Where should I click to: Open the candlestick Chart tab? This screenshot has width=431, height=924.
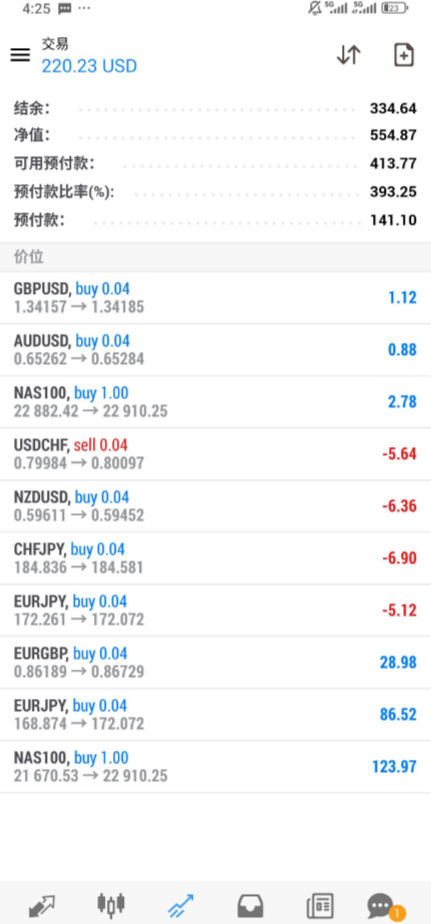click(x=111, y=903)
